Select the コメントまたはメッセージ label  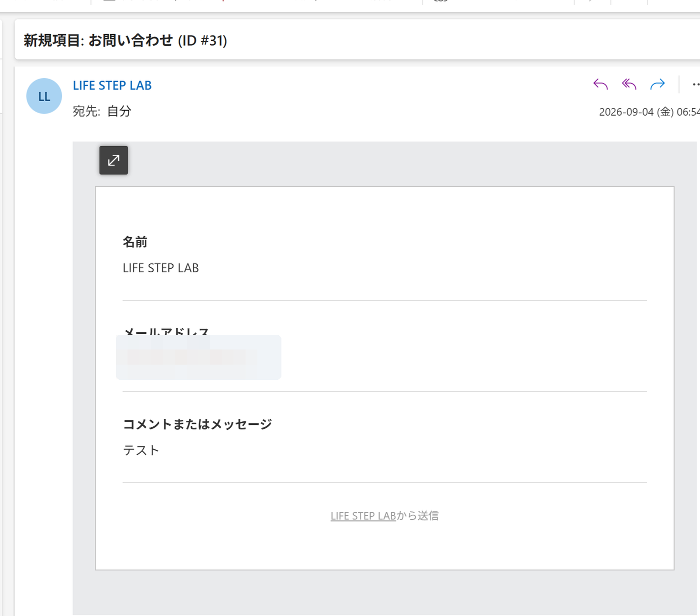point(197,424)
